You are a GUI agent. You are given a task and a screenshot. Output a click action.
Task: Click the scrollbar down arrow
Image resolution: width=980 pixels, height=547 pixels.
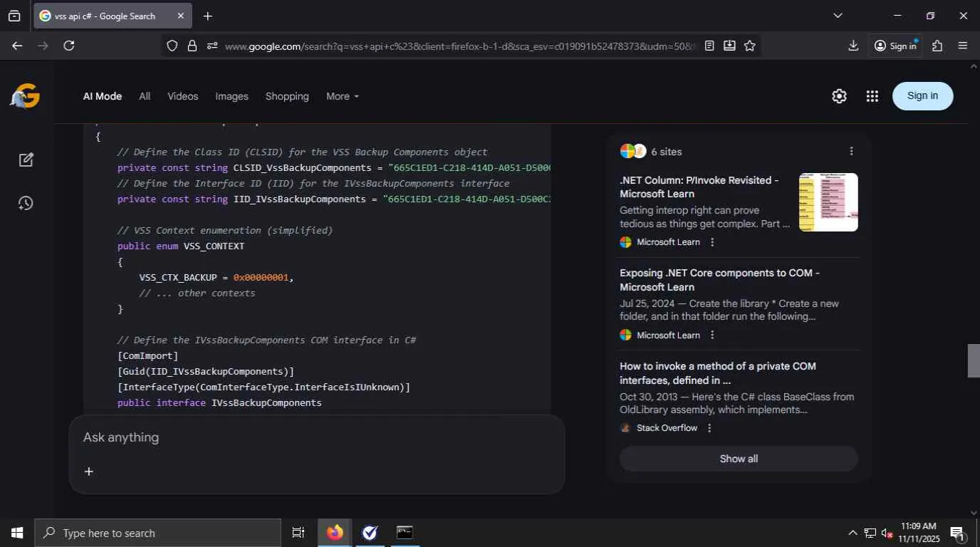tap(974, 513)
